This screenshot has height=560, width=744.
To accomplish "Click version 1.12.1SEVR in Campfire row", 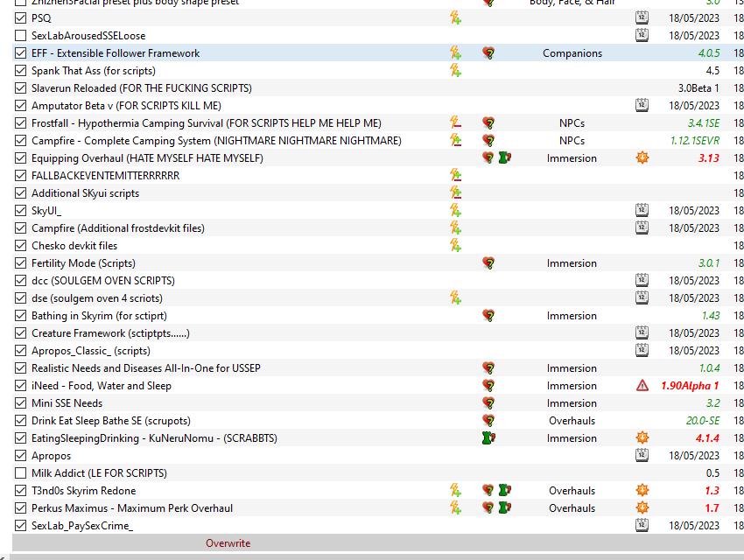I will coord(695,141).
